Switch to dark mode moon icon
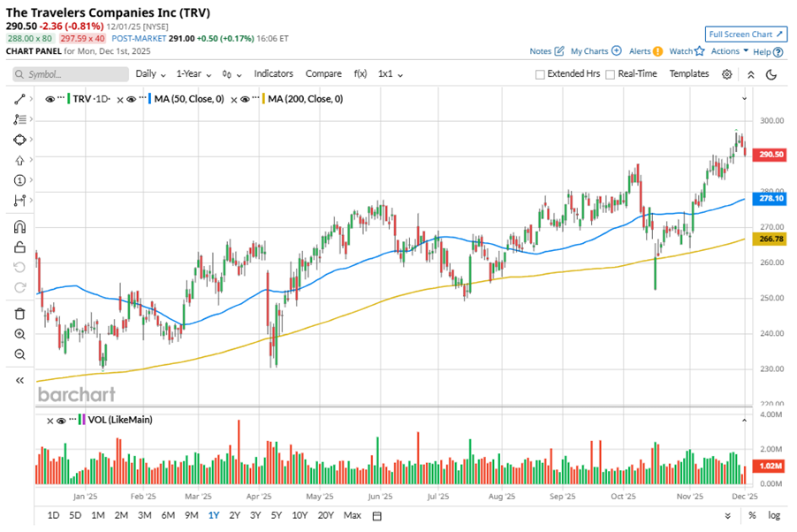This screenshot has width=797, height=532. (771, 74)
